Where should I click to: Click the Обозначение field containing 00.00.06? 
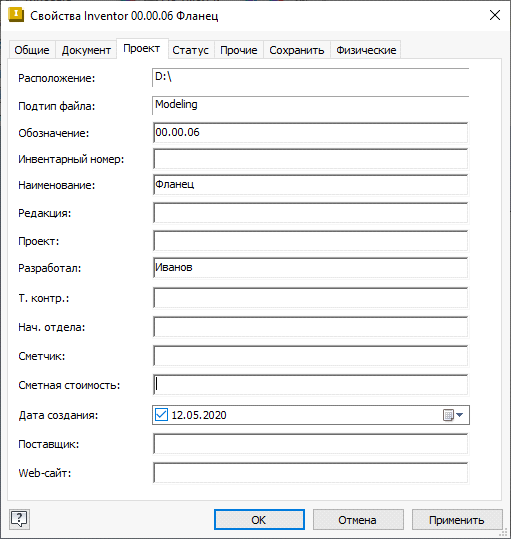[x=310, y=132]
